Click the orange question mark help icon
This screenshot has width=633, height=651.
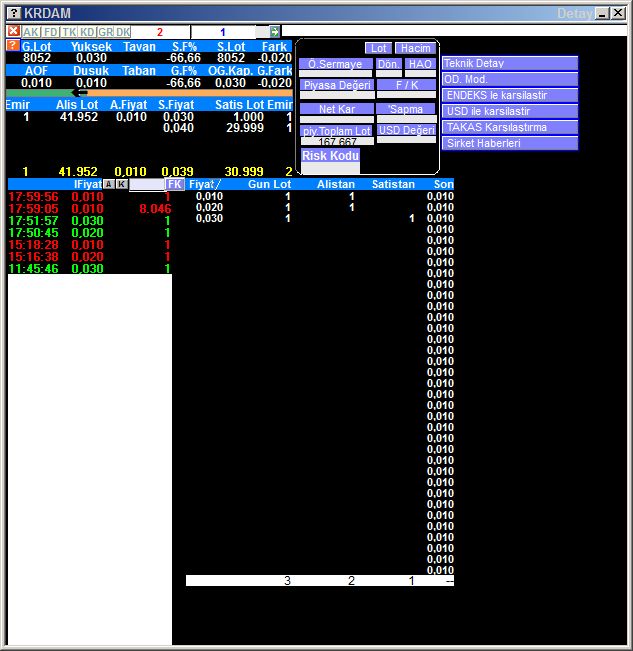[12, 46]
